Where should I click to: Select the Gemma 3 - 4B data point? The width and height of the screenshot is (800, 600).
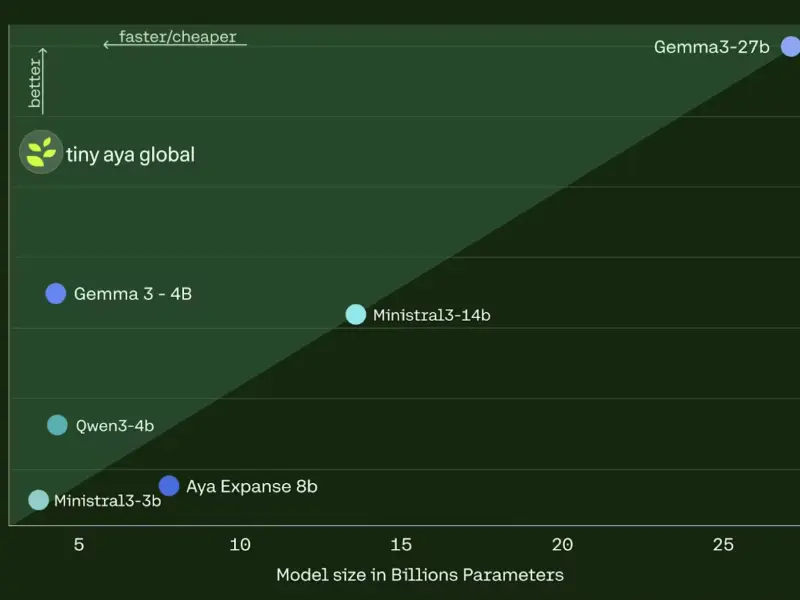(x=56, y=293)
